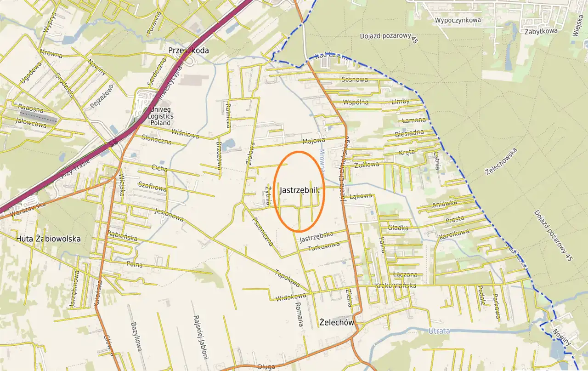
Task: Select the Rajskiej Jabłoni street label
Action: (199, 332)
